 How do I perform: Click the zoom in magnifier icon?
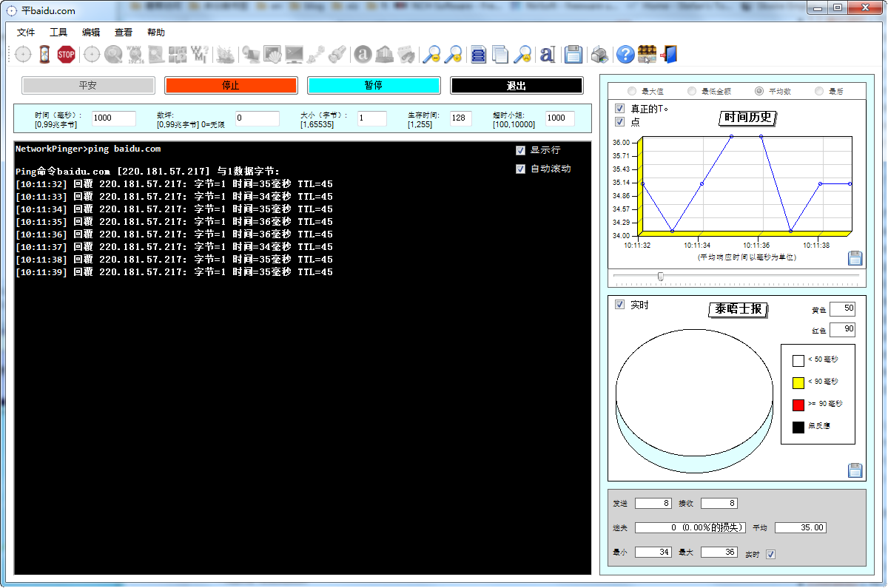click(452, 54)
